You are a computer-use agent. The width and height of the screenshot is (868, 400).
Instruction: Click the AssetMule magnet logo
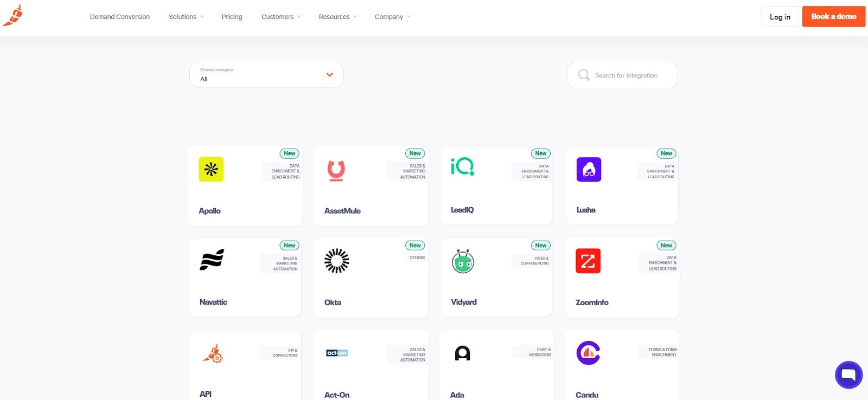[x=336, y=170]
